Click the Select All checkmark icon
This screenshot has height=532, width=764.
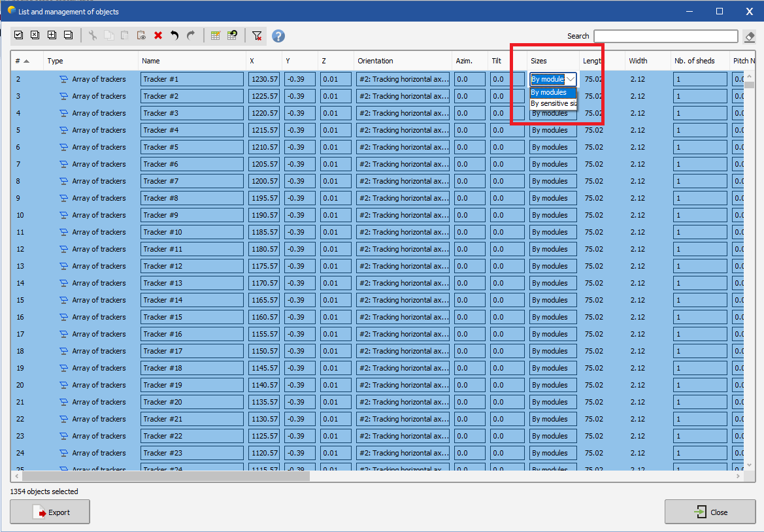[18, 35]
